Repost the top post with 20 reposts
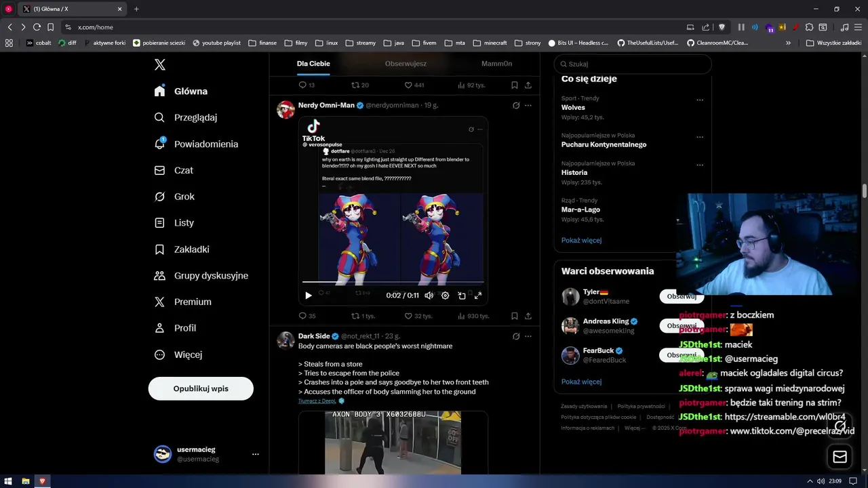Image resolution: width=868 pixels, height=488 pixels. pyautogui.click(x=360, y=85)
